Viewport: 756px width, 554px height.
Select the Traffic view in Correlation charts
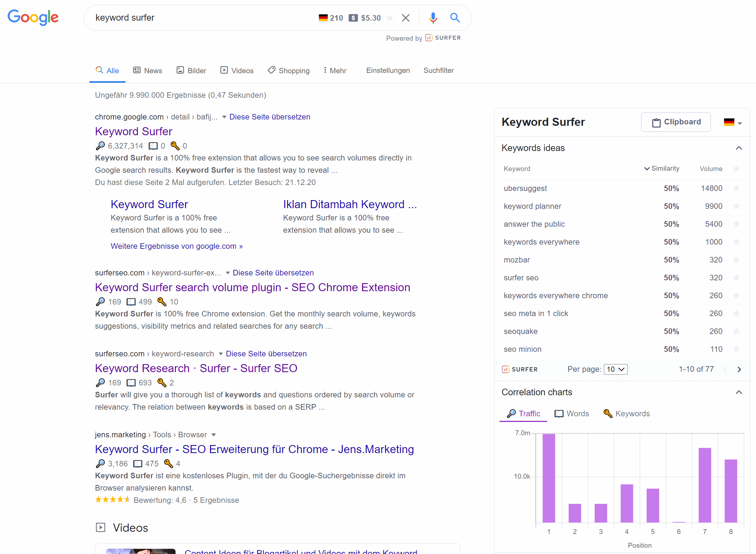523,413
